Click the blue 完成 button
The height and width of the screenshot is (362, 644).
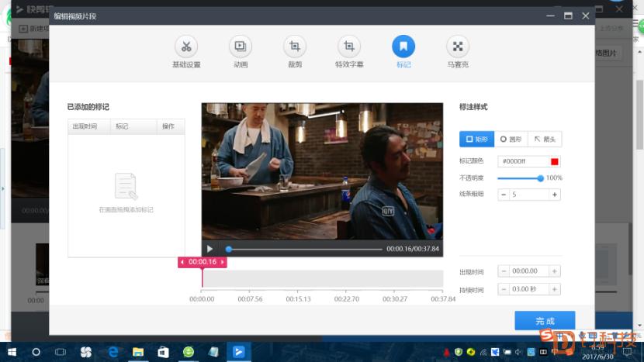[545, 321]
